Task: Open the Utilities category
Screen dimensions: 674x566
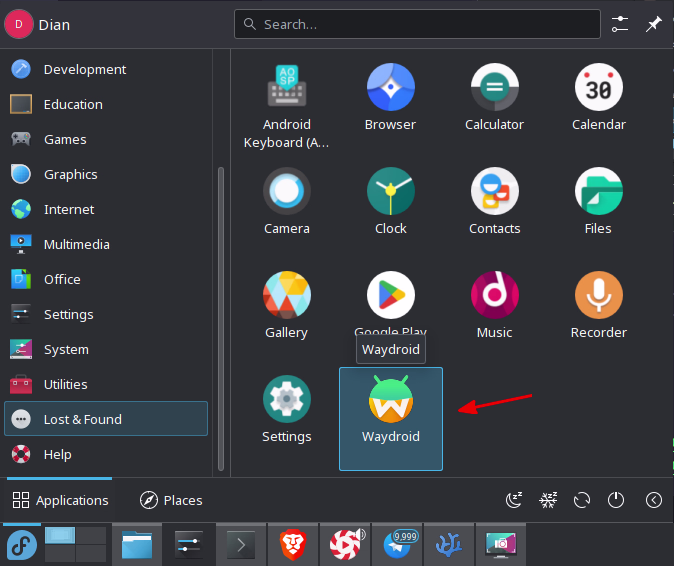Action: pos(106,385)
